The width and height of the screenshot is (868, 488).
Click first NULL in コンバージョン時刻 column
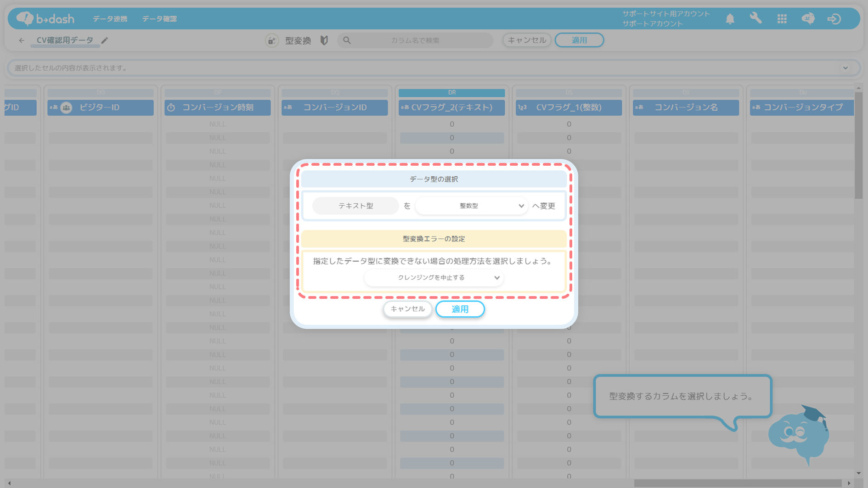[x=217, y=124]
